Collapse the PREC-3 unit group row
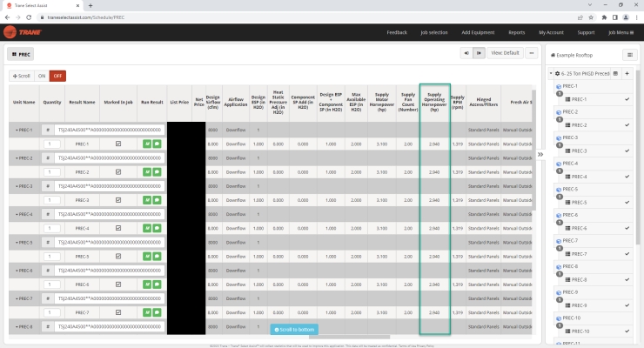The height and width of the screenshot is (348, 644). (17, 186)
